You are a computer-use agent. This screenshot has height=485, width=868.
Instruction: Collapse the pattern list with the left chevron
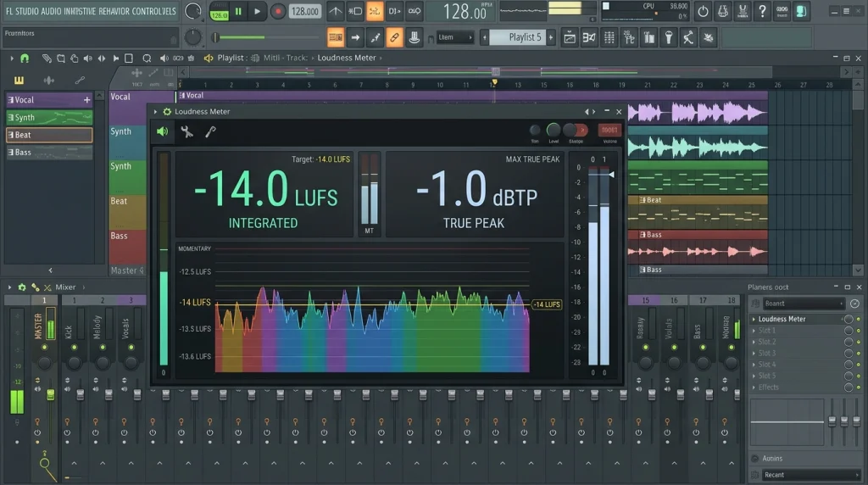pyautogui.click(x=50, y=270)
